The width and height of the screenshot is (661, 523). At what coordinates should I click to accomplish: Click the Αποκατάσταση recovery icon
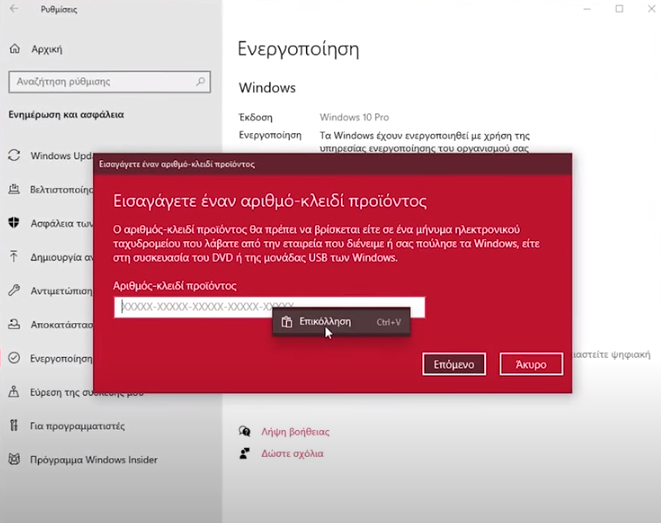click(14, 324)
